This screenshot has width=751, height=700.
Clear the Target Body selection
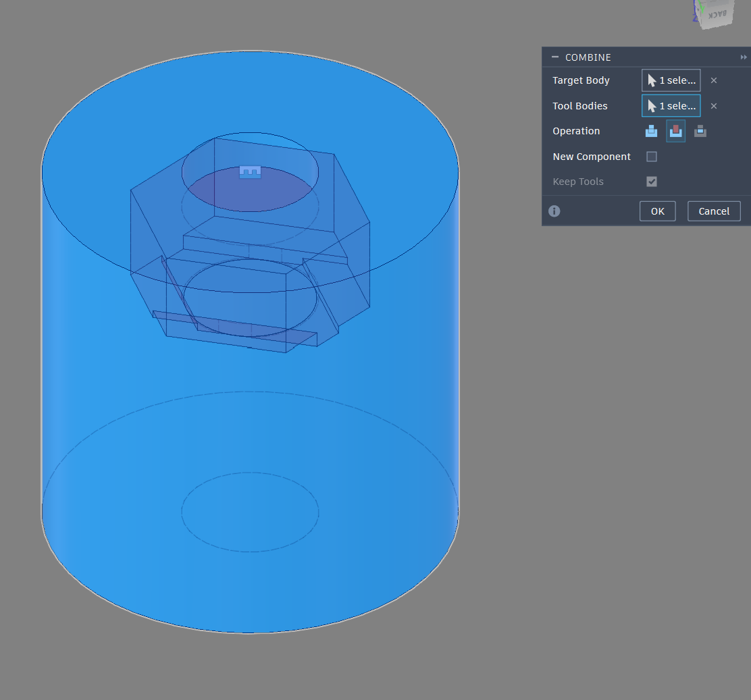coord(714,80)
